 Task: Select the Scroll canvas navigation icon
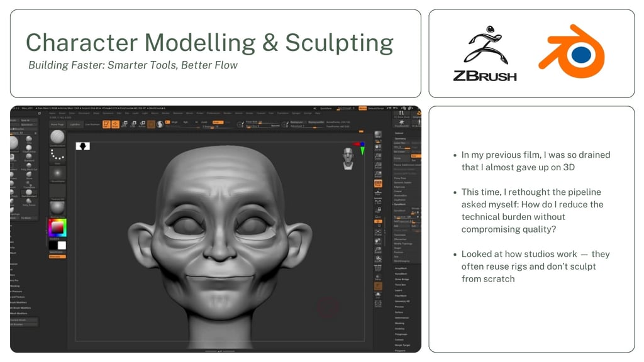click(x=378, y=148)
